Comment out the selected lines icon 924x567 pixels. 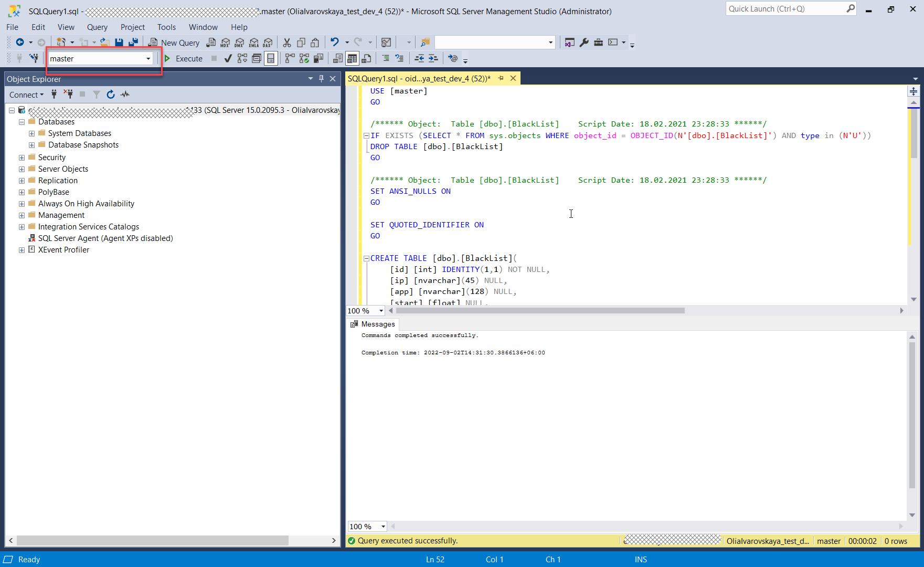pyautogui.click(x=386, y=58)
